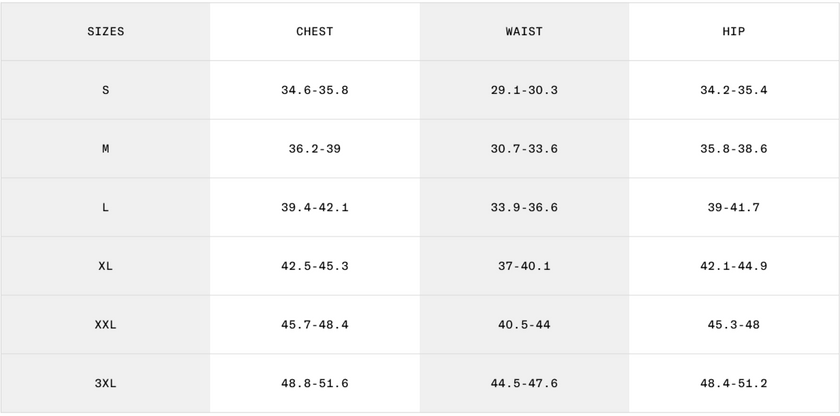This screenshot has width=840, height=416.
Task: Click the CHEST column header
Action: [315, 32]
